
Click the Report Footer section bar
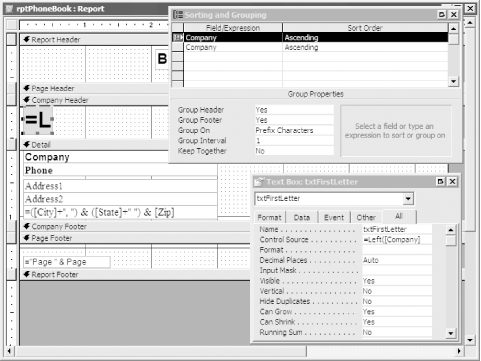tap(135, 275)
